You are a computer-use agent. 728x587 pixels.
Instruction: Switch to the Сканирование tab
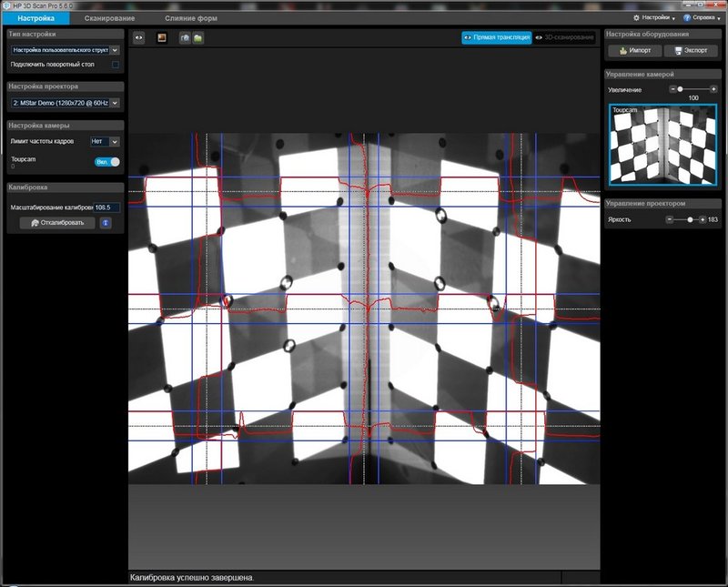[109, 17]
